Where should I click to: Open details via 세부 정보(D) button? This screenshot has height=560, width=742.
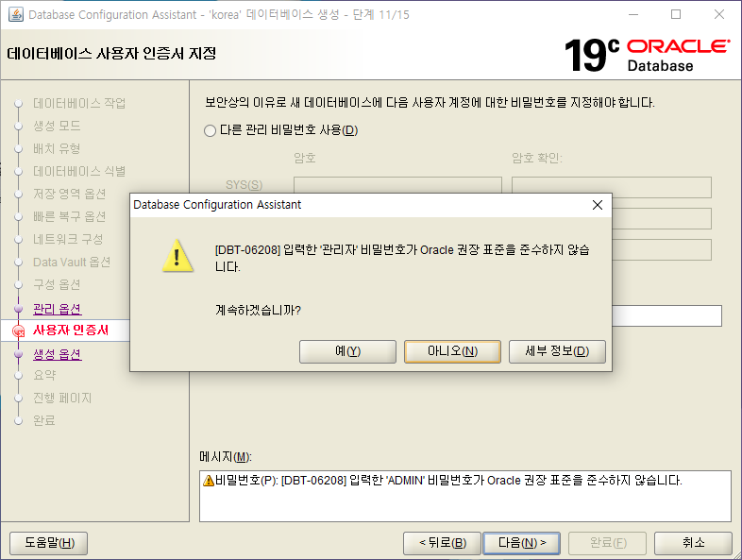557,351
